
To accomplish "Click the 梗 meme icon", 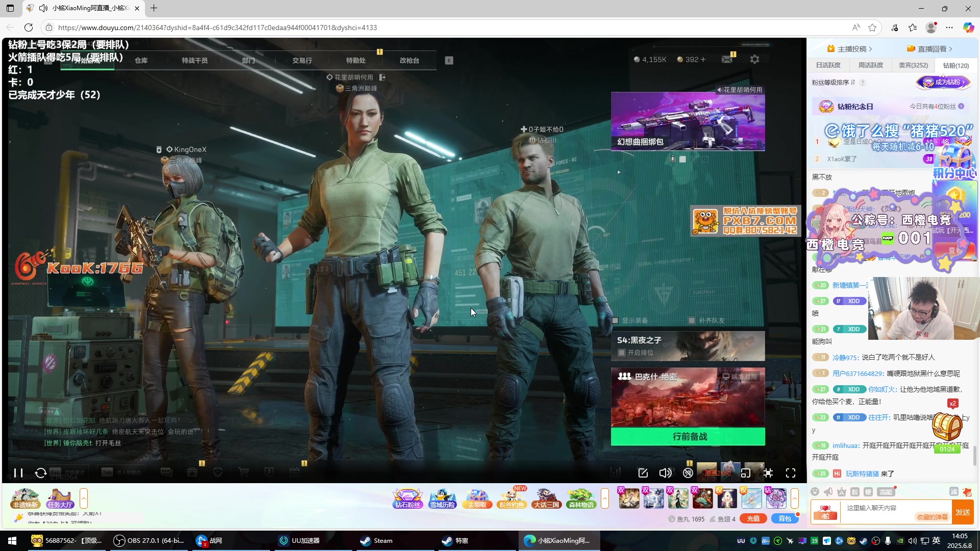I will pos(868,491).
